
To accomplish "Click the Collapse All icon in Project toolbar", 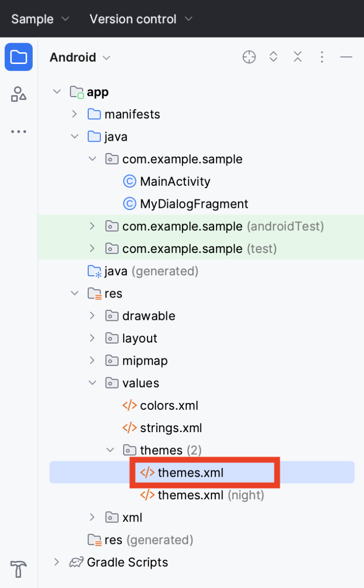I will [x=298, y=57].
